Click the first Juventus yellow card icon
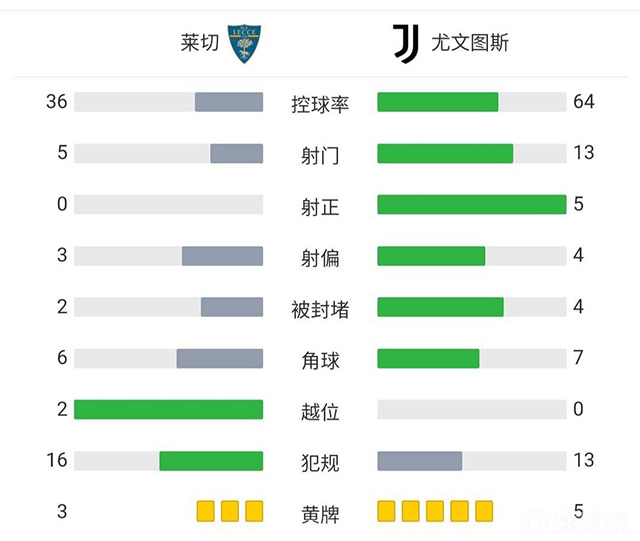The height and width of the screenshot is (541, 640). pyautogui.click(x=387, y=511)
